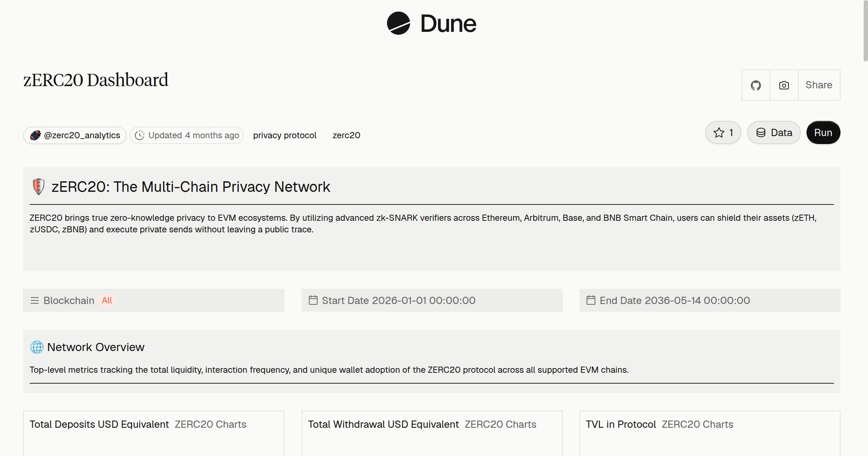Open 'ZERC20 Charts' link beside TVL in Protocol
The height and width of the screenshot is (456, 868).
tap(697, 424)
